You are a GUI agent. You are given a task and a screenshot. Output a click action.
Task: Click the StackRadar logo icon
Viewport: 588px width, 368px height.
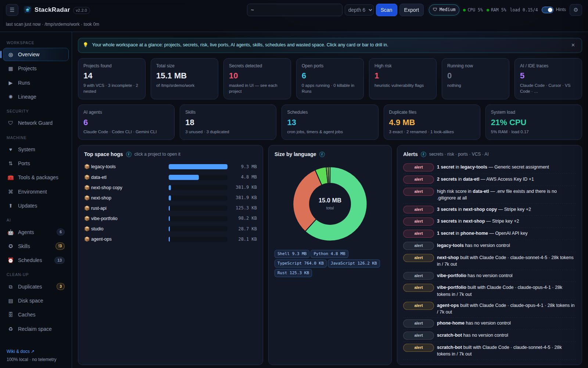28,10
